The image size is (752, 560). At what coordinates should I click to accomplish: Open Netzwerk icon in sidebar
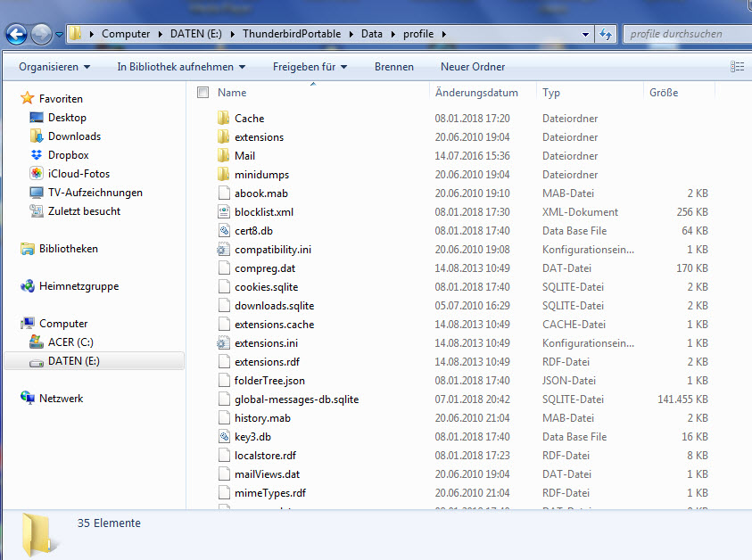[28, 398]
